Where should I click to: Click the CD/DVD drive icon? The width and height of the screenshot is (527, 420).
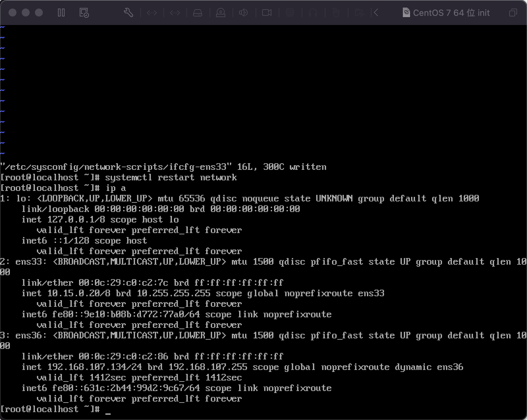221,13
